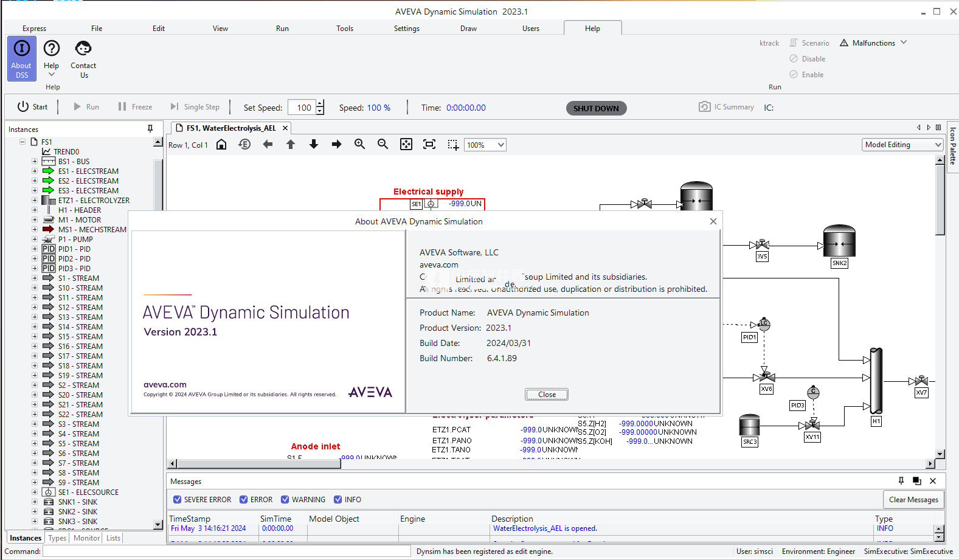The height and width of the screenshot is (560, 959).
Task: Close the FS1 WaterElectrolysis_AEL tab
Action: 285,128
